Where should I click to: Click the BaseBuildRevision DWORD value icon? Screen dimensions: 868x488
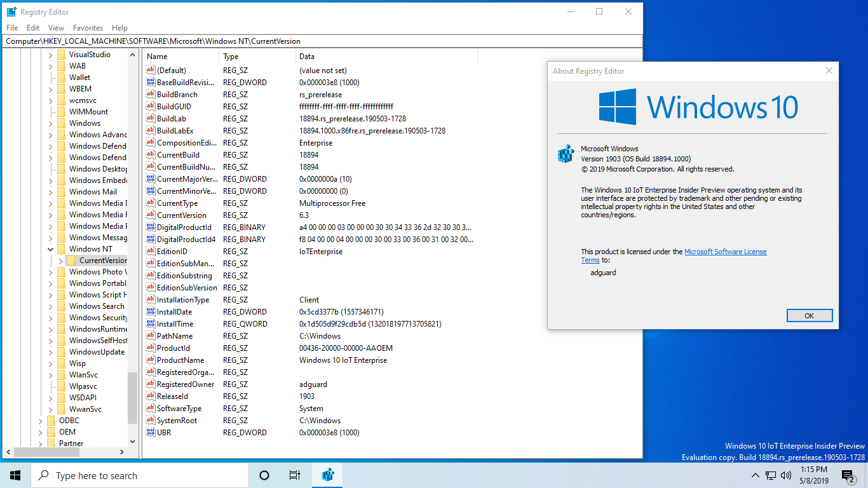pyautogui.click(x=151, y=83)
